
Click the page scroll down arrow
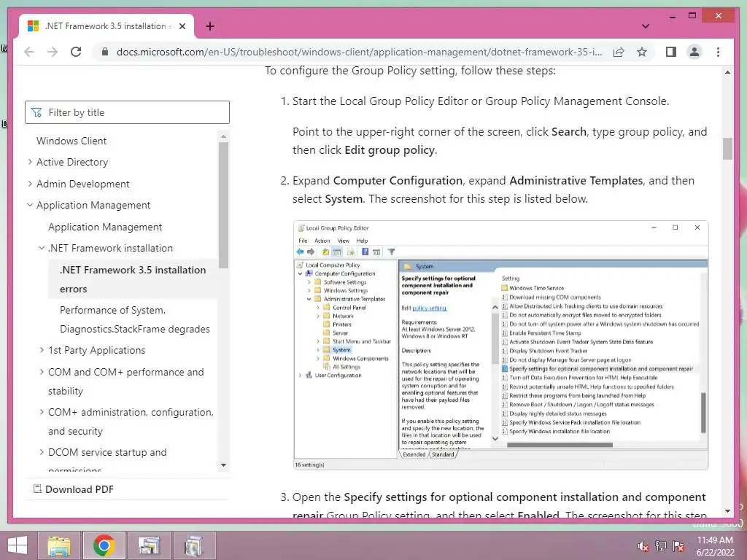727,511
